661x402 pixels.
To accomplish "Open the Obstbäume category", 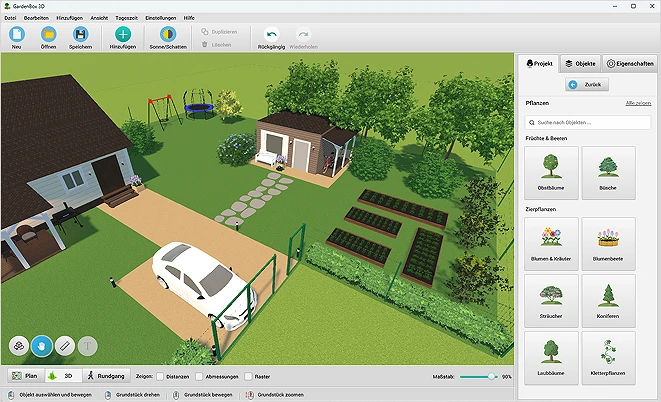I will coord(551,173).
